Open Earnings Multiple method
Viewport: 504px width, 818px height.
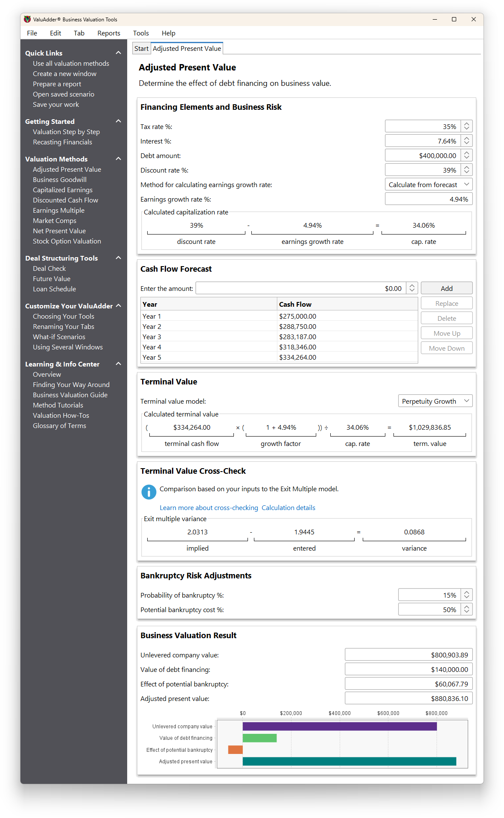pos(58,210)
